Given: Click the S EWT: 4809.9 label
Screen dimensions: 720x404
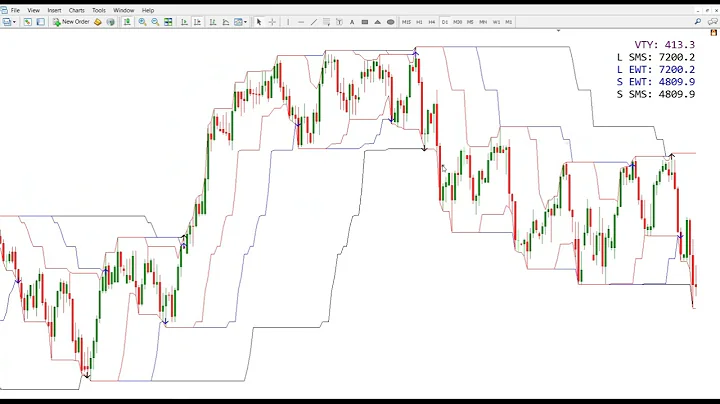Looking at the screenshot, I should coord(656,82).
